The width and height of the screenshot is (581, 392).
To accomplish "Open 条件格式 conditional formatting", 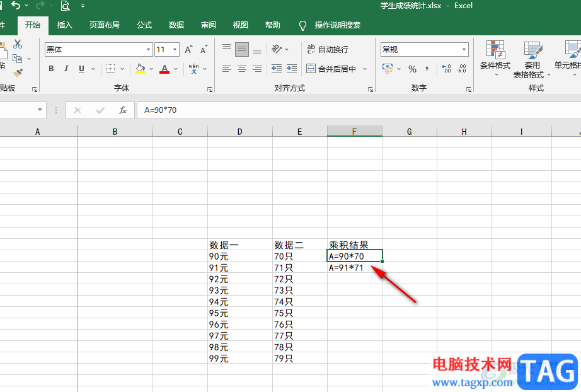I will click(x=495, y=58).
